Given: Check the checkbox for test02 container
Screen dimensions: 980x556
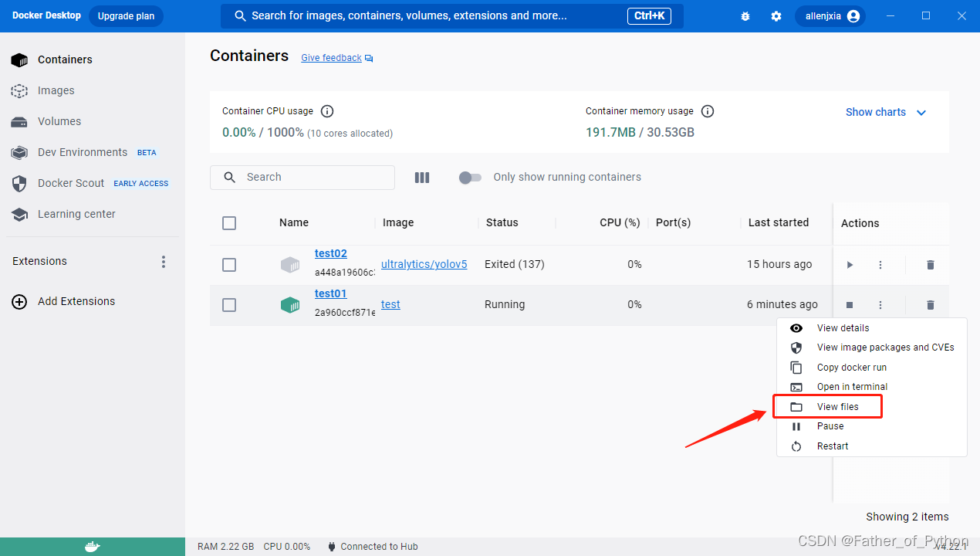Looking at the screenshot, I should [x=229, y=265].
